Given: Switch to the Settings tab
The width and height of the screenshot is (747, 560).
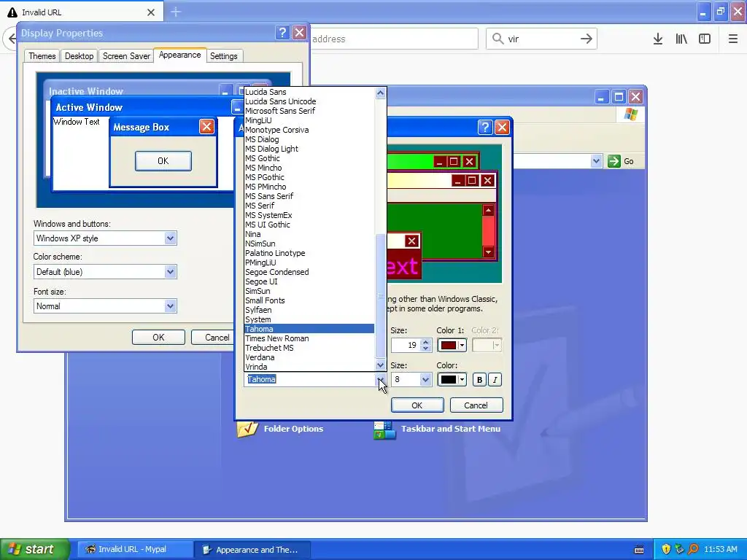Looking at the screenshot, I should 223,56.
